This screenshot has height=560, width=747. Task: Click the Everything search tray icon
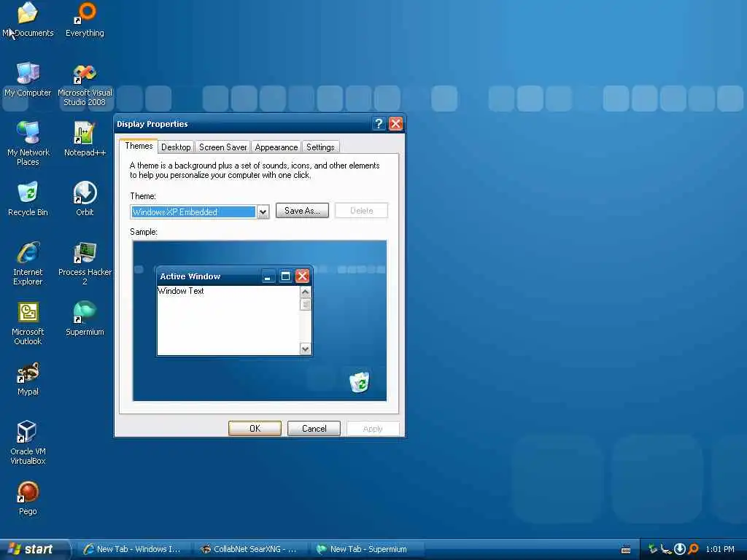tap(694, 549)
